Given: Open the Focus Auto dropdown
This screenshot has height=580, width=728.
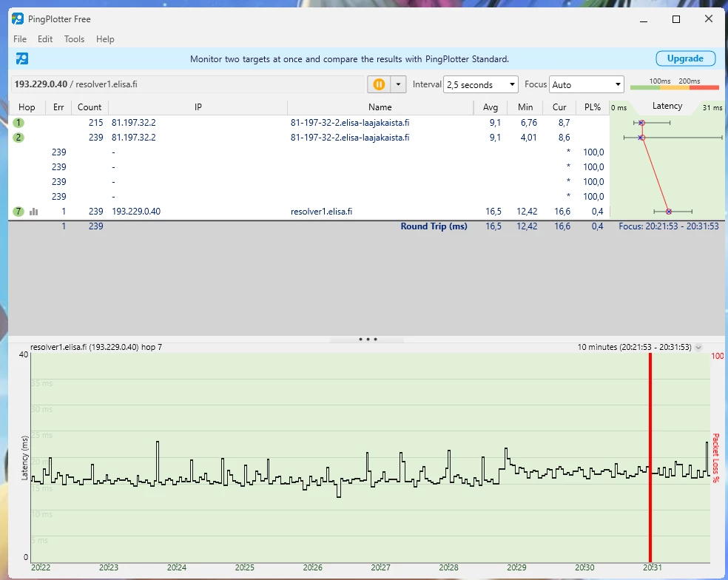Looking at the screenshot, I should point(587,85).
